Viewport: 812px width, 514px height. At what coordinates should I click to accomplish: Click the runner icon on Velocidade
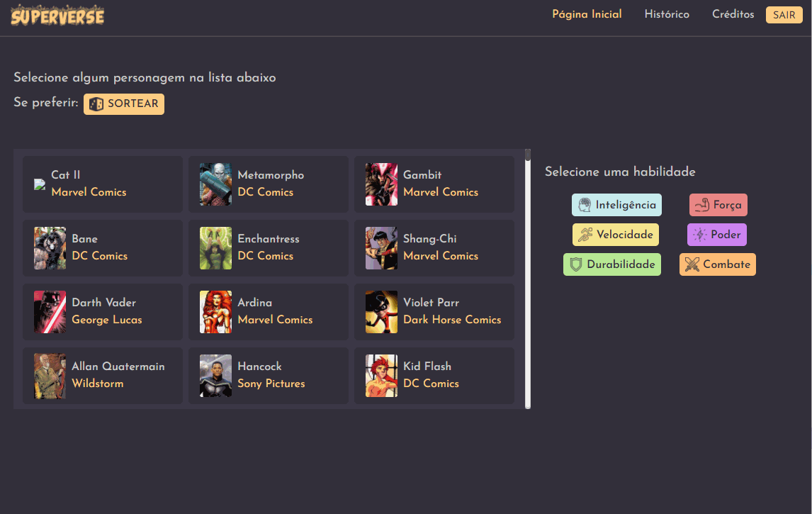point(585,235)
